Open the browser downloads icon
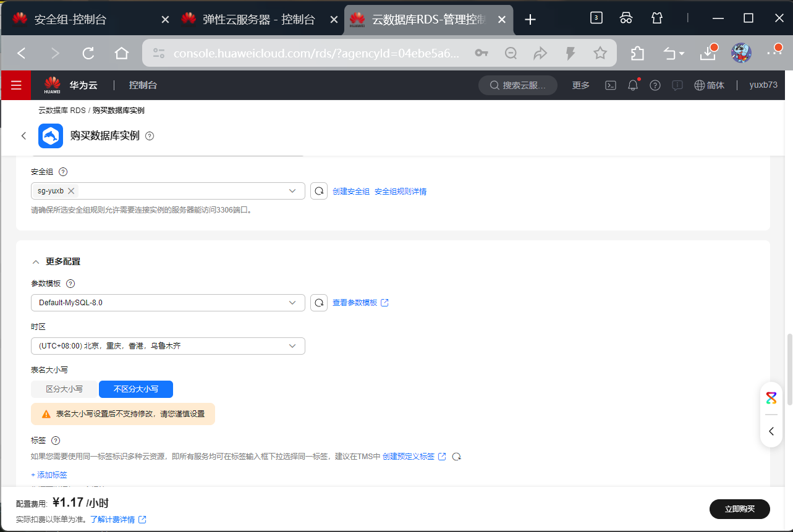 [x=708, y=54]
